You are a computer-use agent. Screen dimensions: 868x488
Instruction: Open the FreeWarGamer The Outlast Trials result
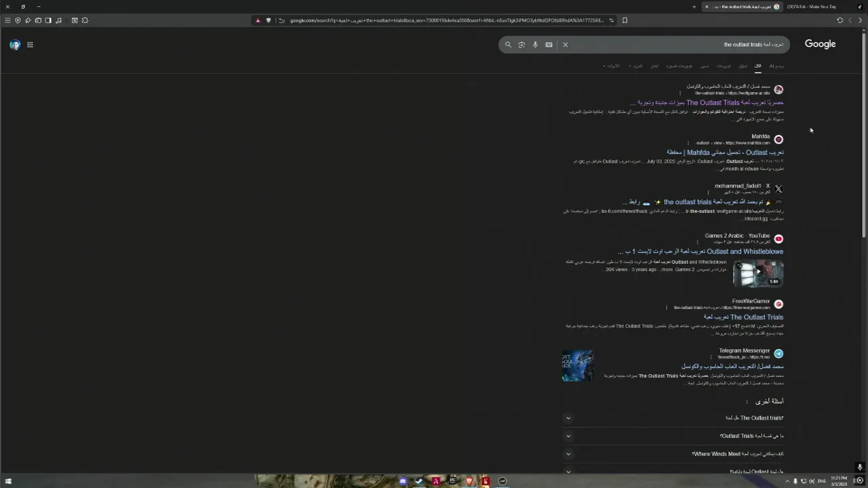pos(743,317)
